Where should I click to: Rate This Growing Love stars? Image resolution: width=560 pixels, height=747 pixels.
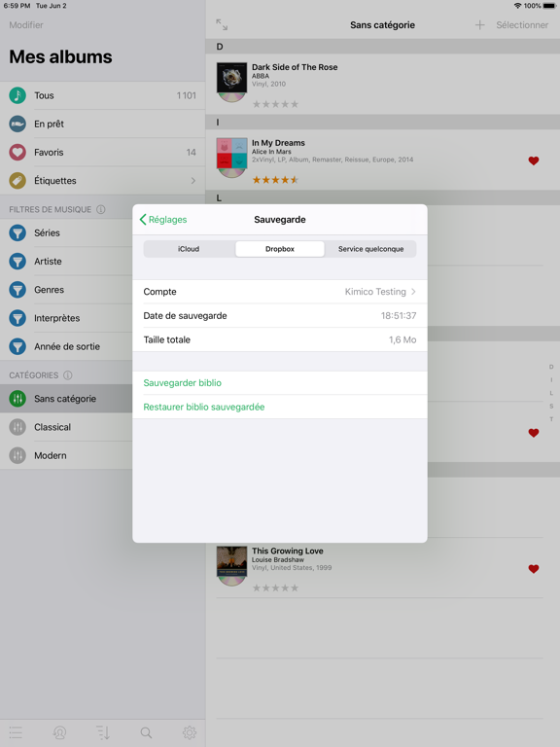[275, 587]
